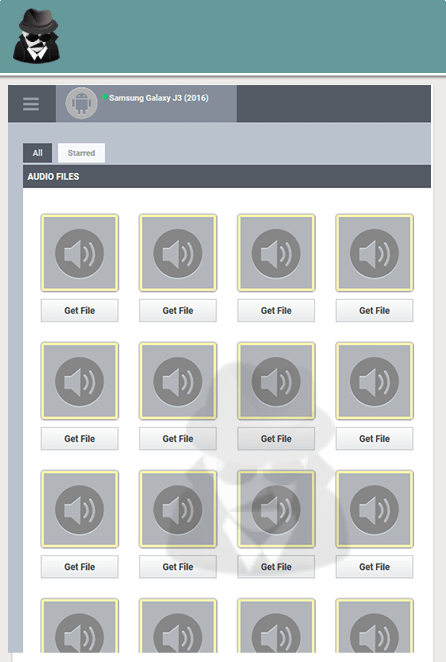Click Get File under third third-row audio
This screenshot has width=446, height=662.
coord(276,567)
